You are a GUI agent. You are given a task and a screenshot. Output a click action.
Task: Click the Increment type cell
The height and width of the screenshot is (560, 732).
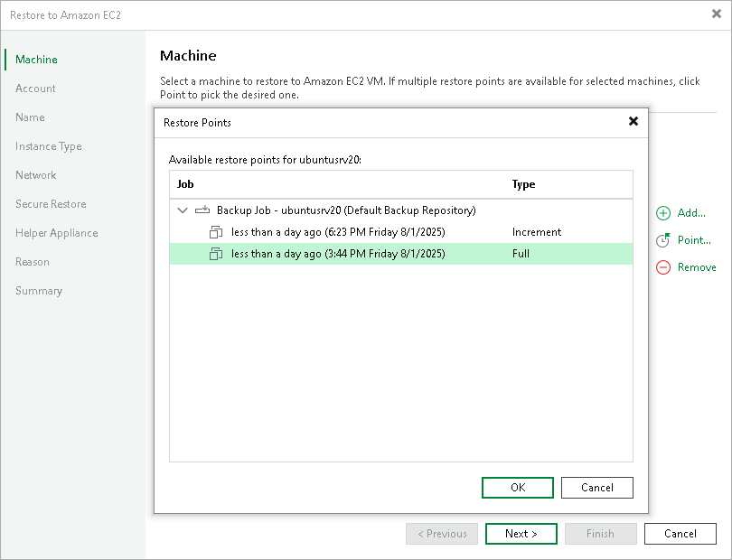pyautogui.click(x=537, y=232)
